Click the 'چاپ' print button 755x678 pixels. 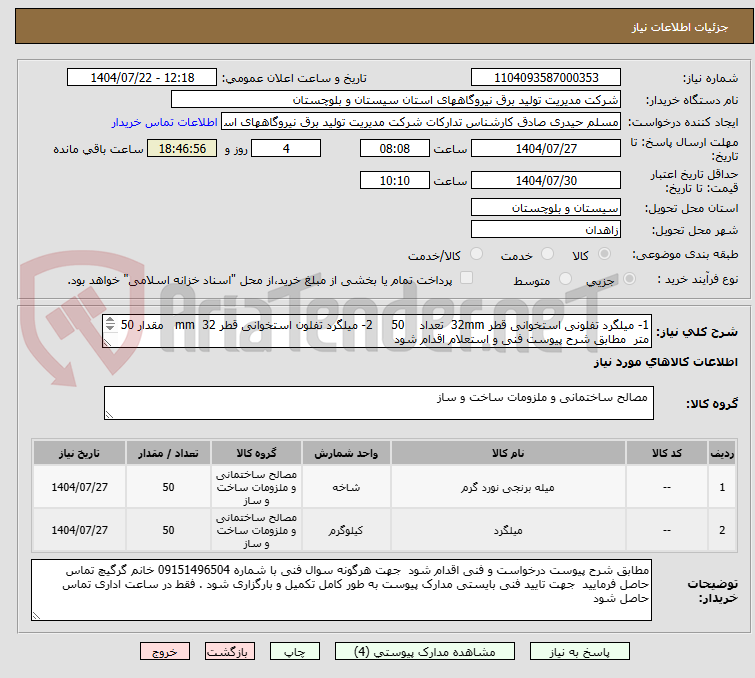(295, 652)
